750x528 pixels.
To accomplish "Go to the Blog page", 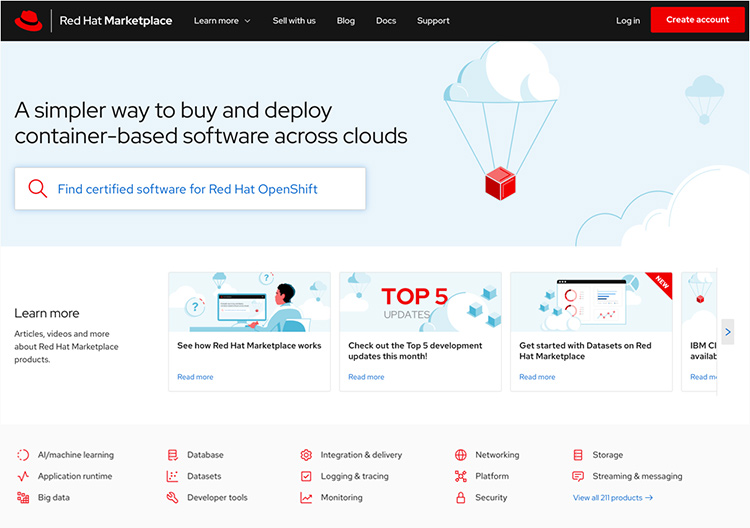I will pyautogui.click(x=345, y=21).
